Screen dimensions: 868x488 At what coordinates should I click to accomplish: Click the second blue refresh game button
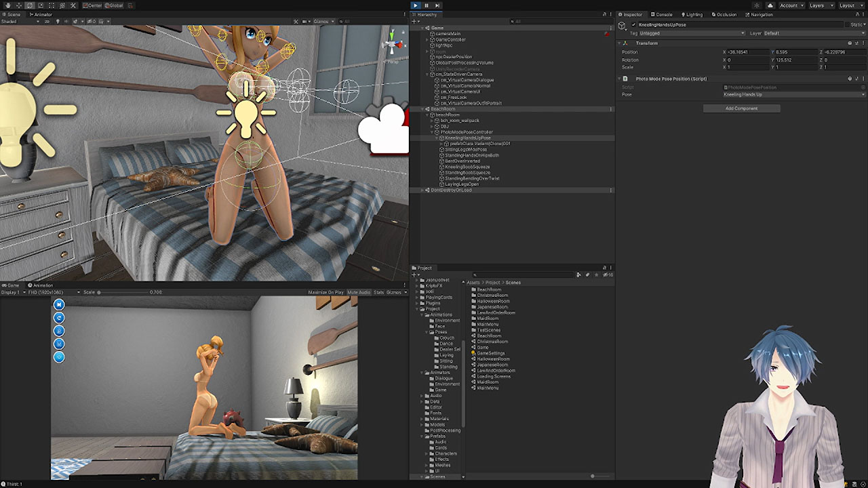point(59,317)
